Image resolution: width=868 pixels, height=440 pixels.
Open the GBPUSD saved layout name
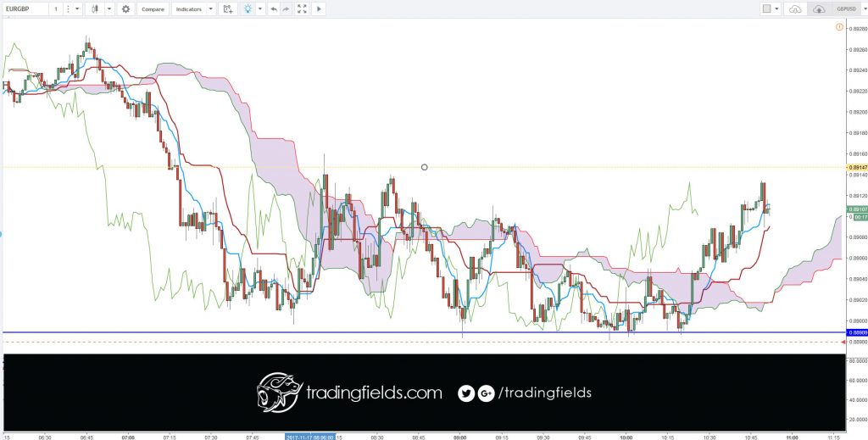845,8
